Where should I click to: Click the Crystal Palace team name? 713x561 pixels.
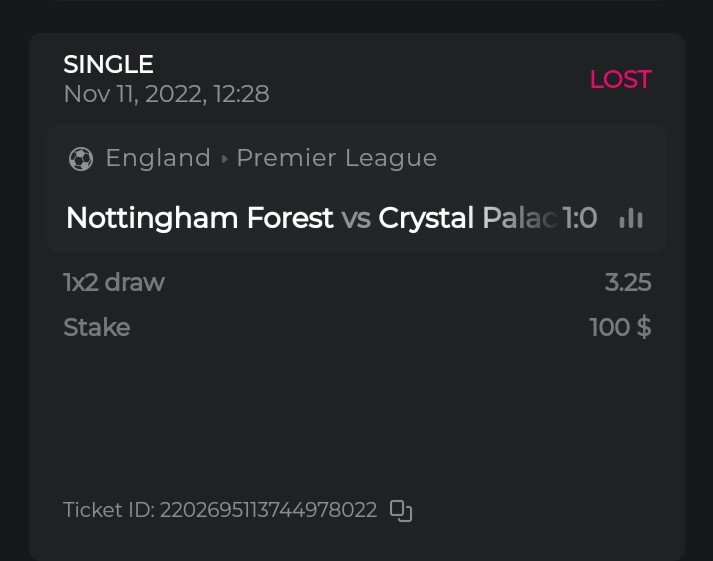click(466, 218)
